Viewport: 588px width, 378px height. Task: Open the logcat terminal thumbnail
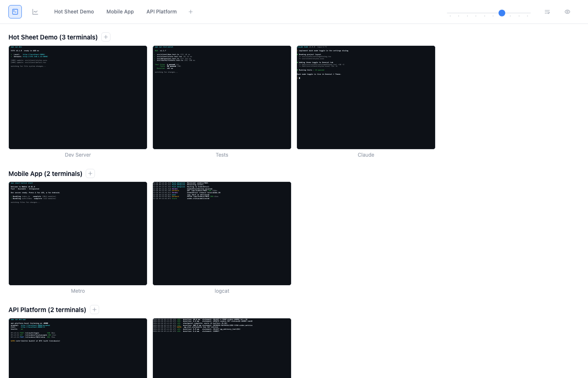(222, 234)
